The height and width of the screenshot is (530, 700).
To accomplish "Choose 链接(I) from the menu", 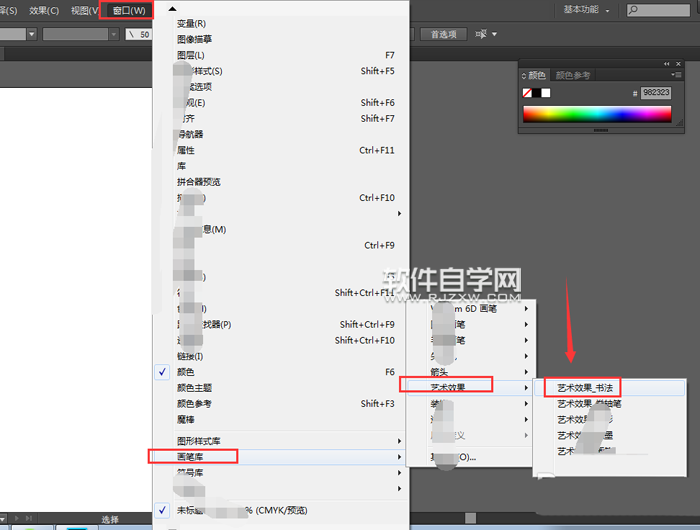I will (280, 356).
